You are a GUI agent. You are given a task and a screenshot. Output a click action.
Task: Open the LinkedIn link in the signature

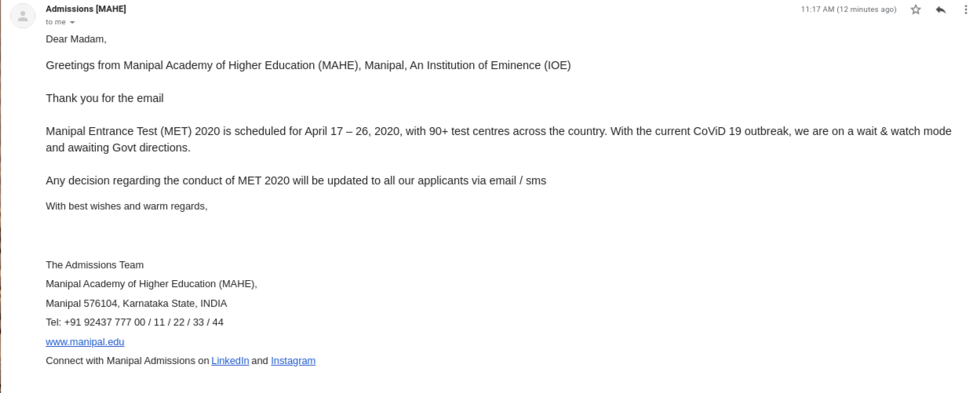click(x=230, y=361)
